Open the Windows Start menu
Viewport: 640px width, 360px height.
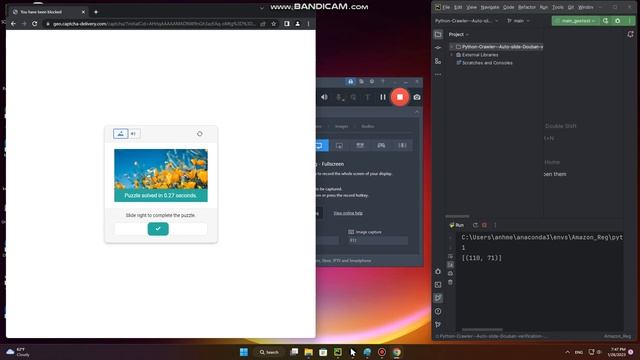(x=244, y=352)
